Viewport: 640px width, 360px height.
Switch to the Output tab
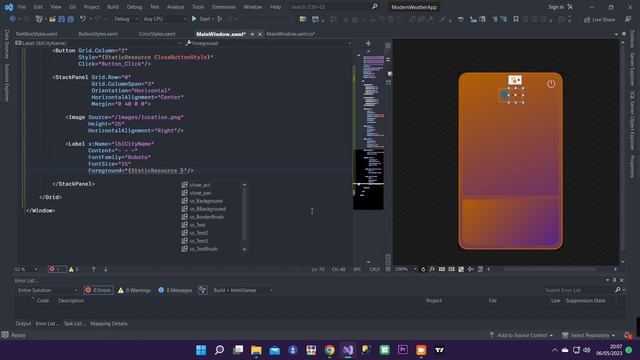tap(23, 324)
